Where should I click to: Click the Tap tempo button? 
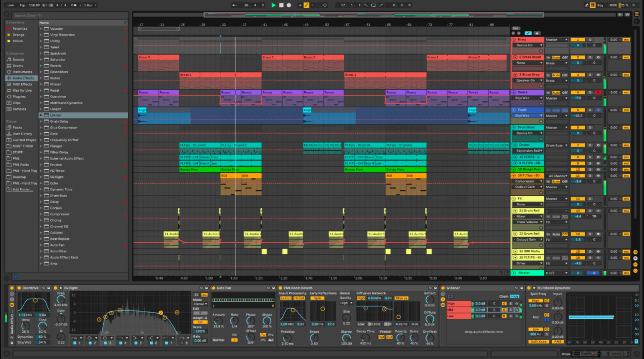click(x=22, y=5)
